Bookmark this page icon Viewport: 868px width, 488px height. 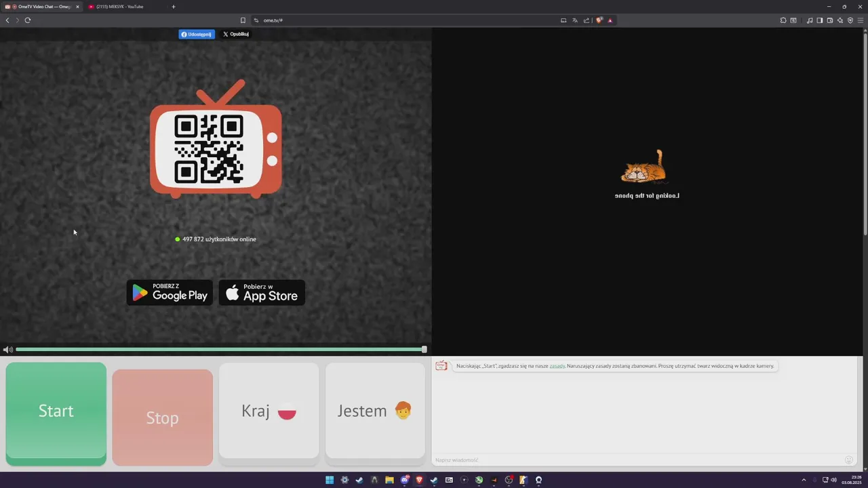(x=243, y=20)
